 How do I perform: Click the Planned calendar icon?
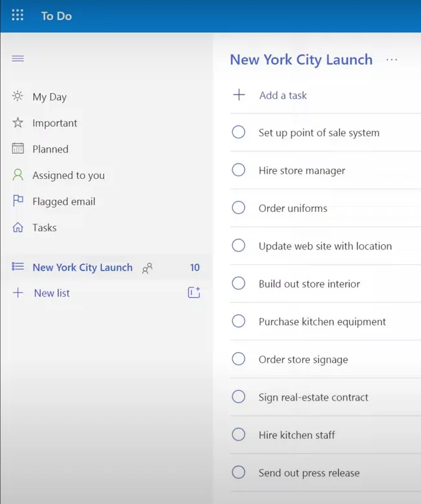17,149
